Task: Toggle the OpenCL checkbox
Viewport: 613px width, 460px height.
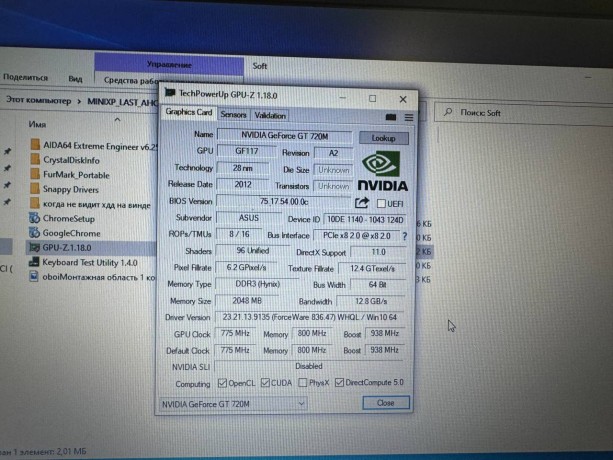Action: (x=222, y=383)
